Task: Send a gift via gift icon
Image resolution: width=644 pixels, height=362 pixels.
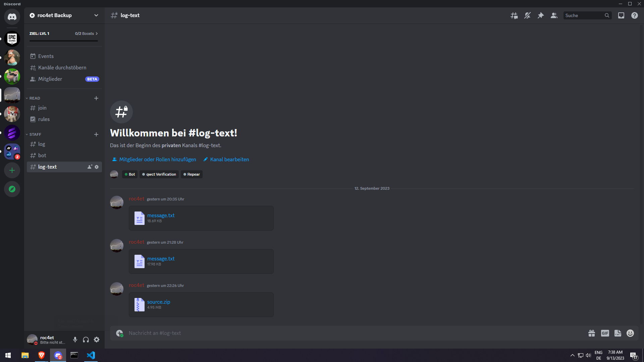Action: 592,333
